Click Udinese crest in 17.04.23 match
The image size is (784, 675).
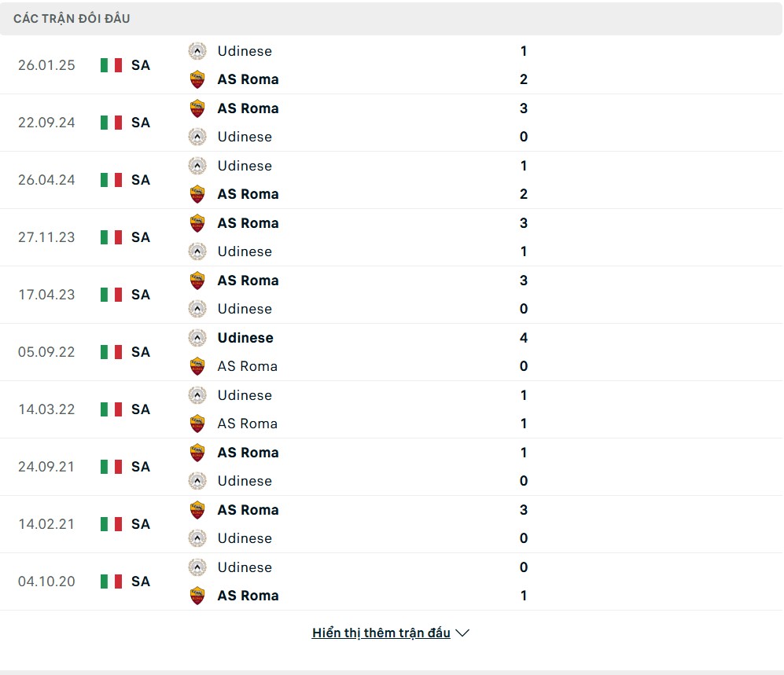click(x=197, y=309)
